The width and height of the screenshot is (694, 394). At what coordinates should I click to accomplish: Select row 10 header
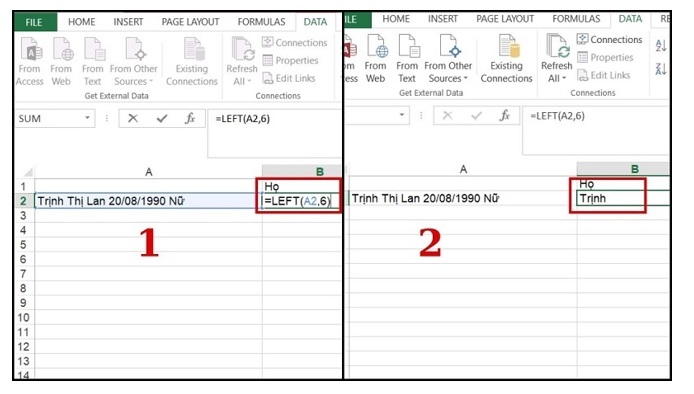(x=24, y=317)
